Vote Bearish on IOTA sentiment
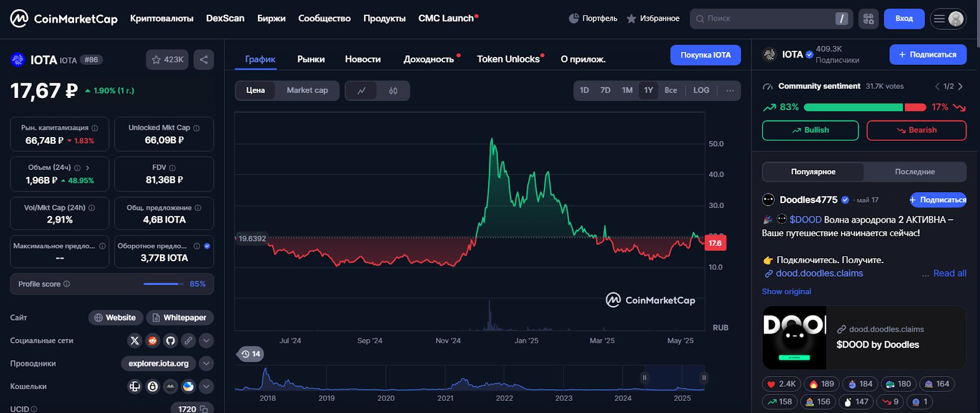 coord(916,130)
